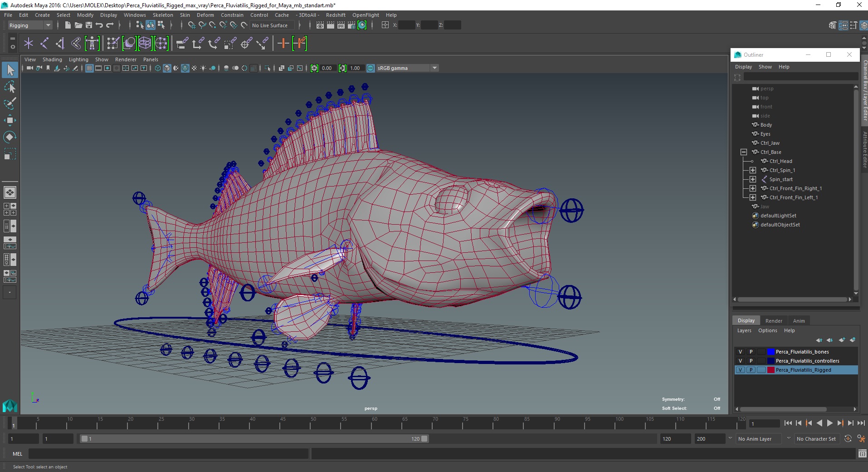Click the Undo arrow icon
The image size is (868, 472).
pos(99,25)
